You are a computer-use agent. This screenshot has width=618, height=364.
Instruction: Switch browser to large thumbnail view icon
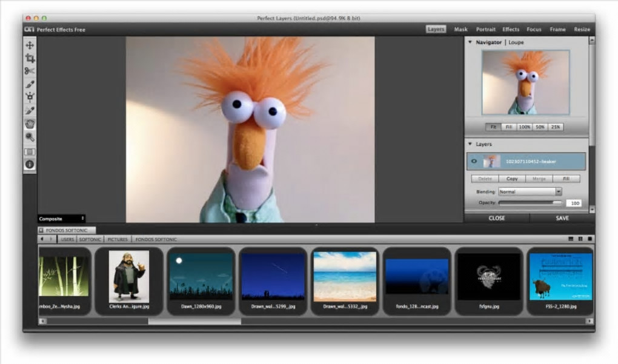pos(590,239)
